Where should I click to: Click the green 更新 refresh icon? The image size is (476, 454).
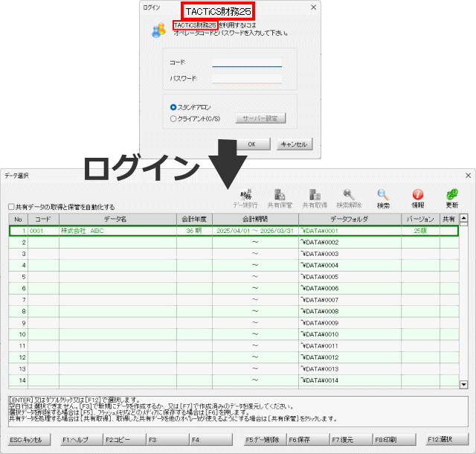[452, 199]
